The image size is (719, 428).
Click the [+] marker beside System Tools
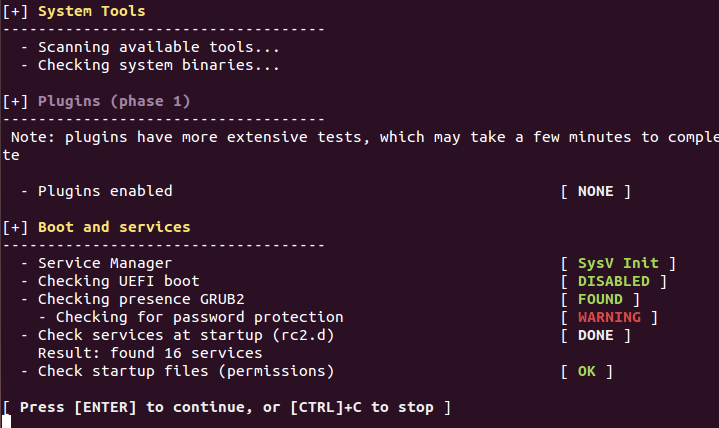15,12
